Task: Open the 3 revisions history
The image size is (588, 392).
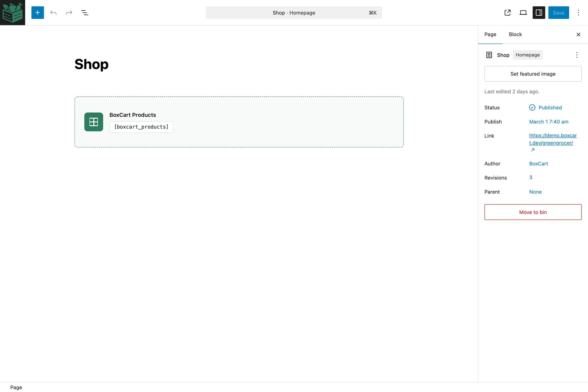Action: (531, 177)
